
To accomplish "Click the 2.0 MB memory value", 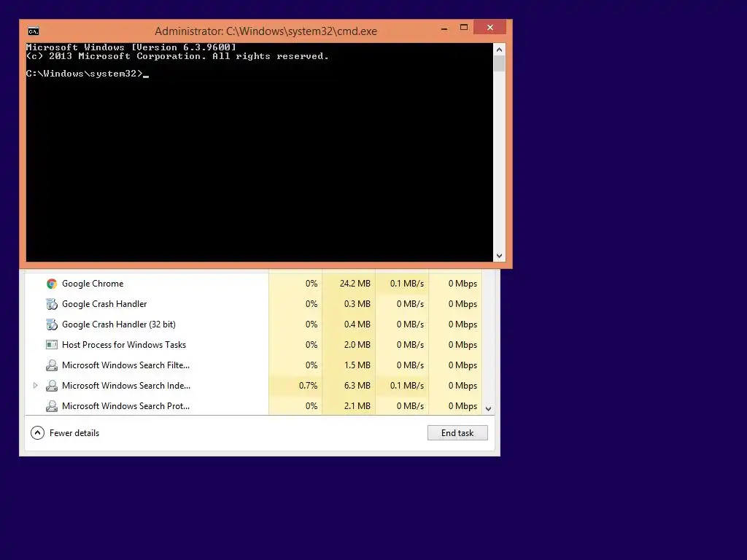I will tap(357, 345).
